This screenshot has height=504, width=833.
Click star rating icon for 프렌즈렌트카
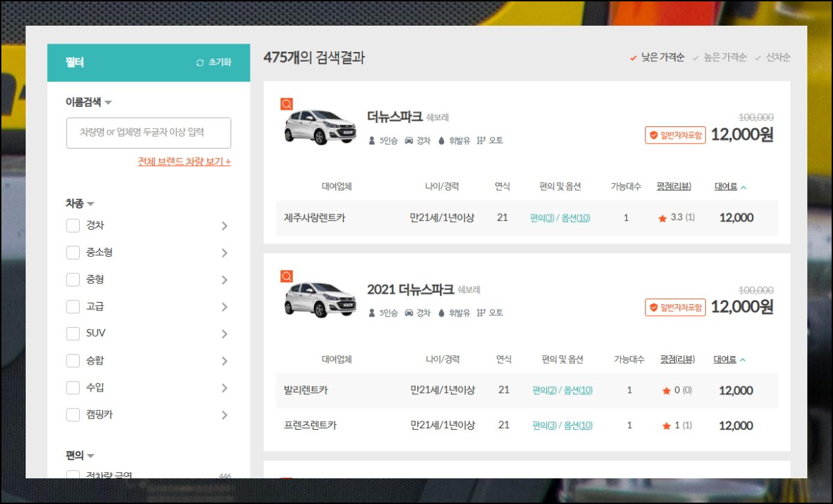coord(666,426)
